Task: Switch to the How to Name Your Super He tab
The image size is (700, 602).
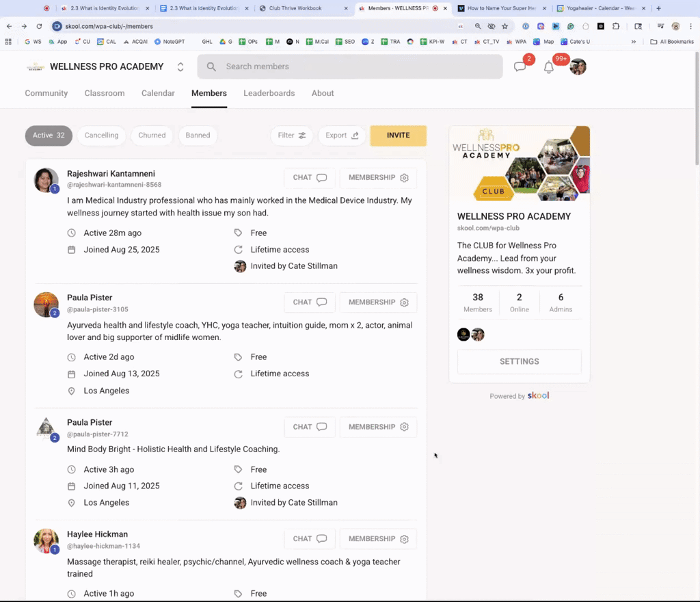Action: (502, 8)
